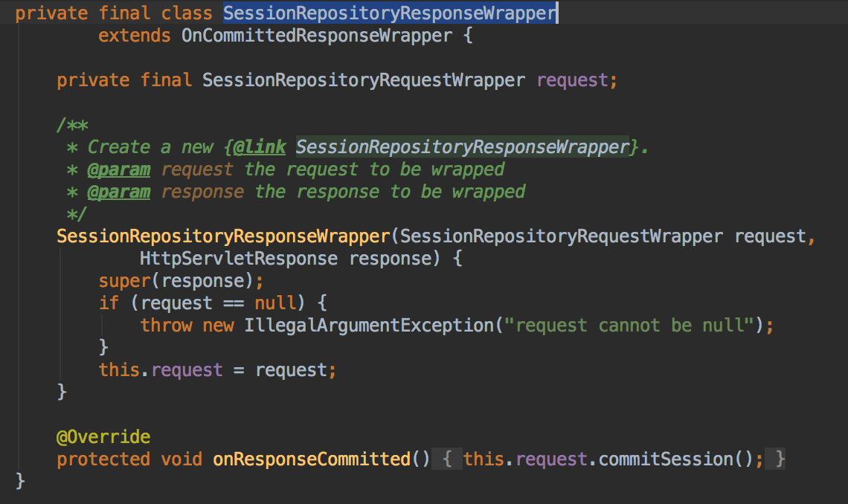Viewport: 848px width, 504px height.
Task: Click the highlighted SessionRepositoryResponseWrapper in Javadoc comment
Action: pos(463,147)
